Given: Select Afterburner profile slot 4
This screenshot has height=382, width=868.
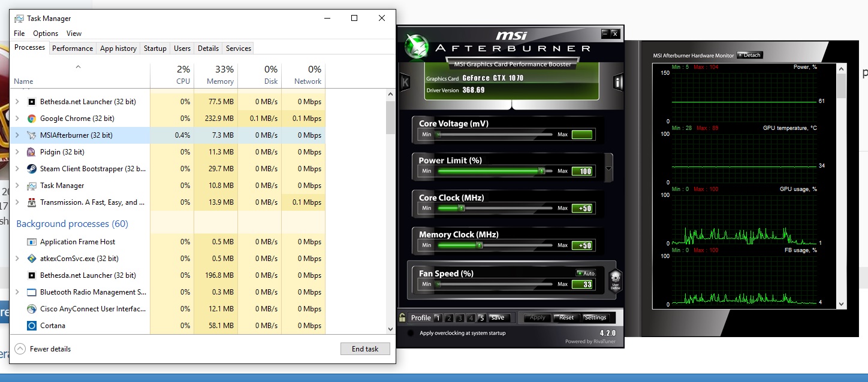Looking at the screenshot, I should coord(470,318).
